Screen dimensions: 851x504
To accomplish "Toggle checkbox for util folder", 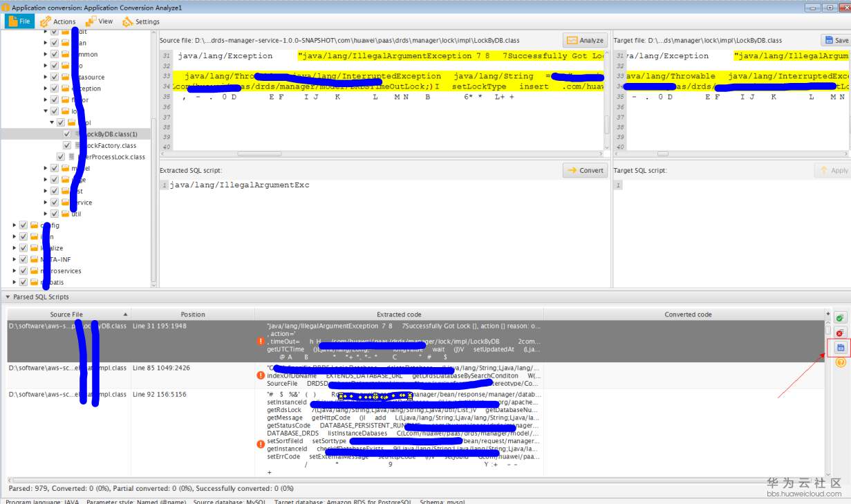I will tap(55, 214).
